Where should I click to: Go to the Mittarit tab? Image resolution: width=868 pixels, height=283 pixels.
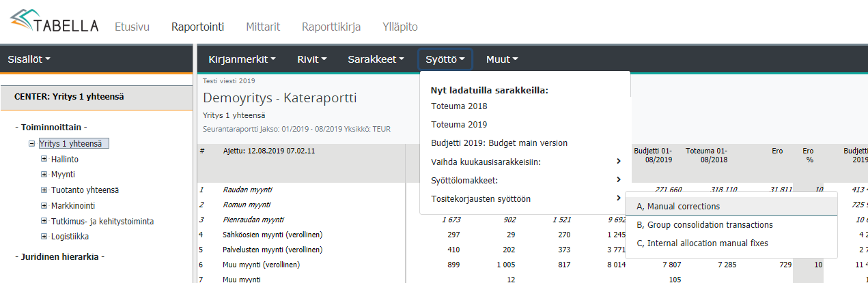tap(263, 27)
